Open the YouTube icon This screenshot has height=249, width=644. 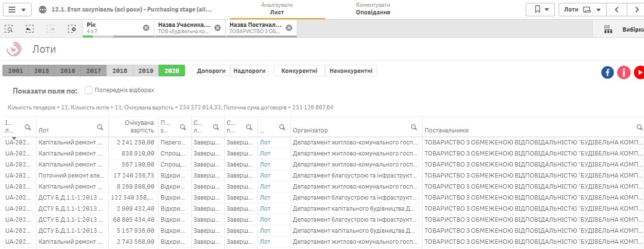(639, 72)
